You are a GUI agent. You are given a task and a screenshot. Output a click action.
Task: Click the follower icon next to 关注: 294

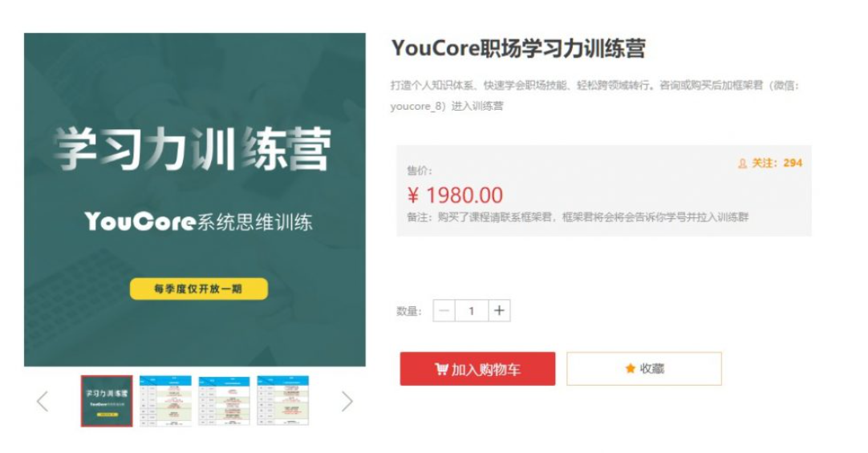click(x=742, y=164)
